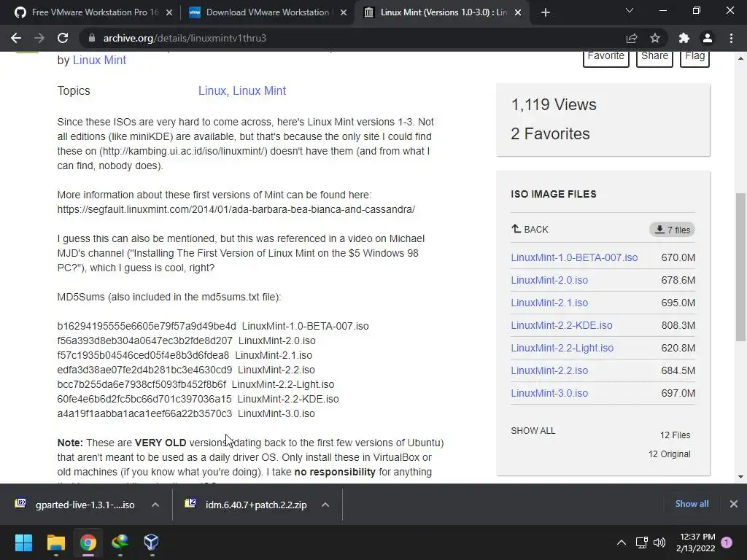Viewport: 747px width, 560px height.
Task: Expand options for idm zip download
Action: coord(325,505)
